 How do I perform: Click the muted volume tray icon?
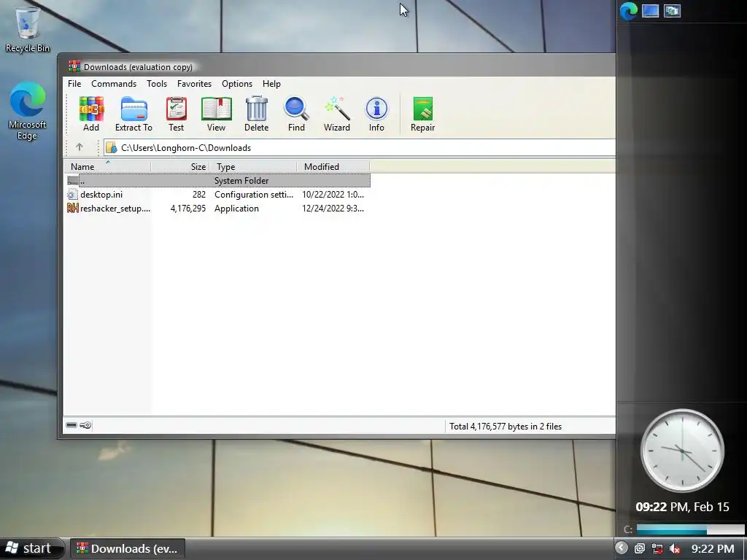point(675,548)
